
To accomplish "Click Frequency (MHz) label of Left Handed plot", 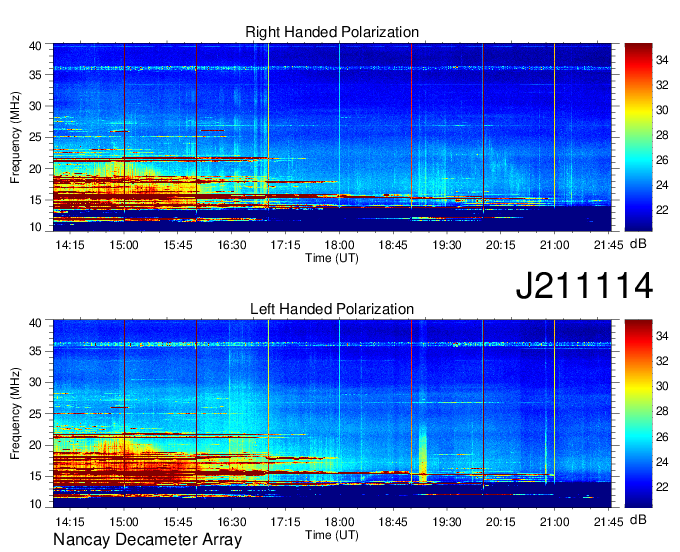I will coord(15,414).
